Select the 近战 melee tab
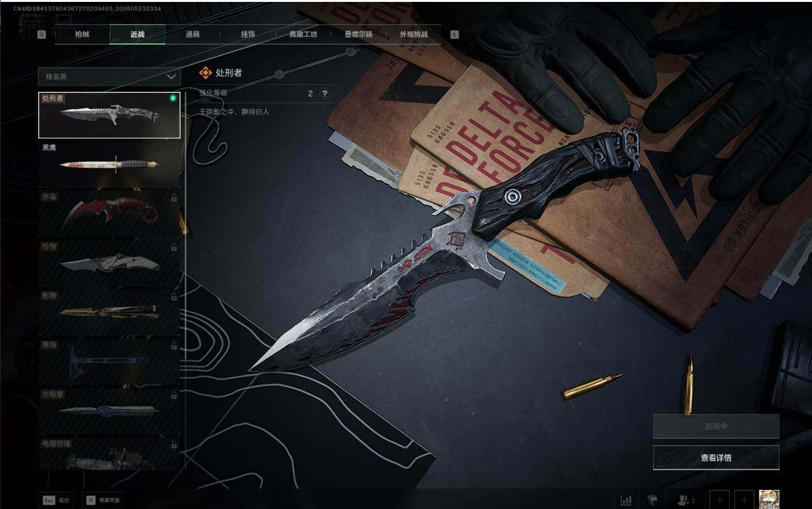 pos(137,34)
